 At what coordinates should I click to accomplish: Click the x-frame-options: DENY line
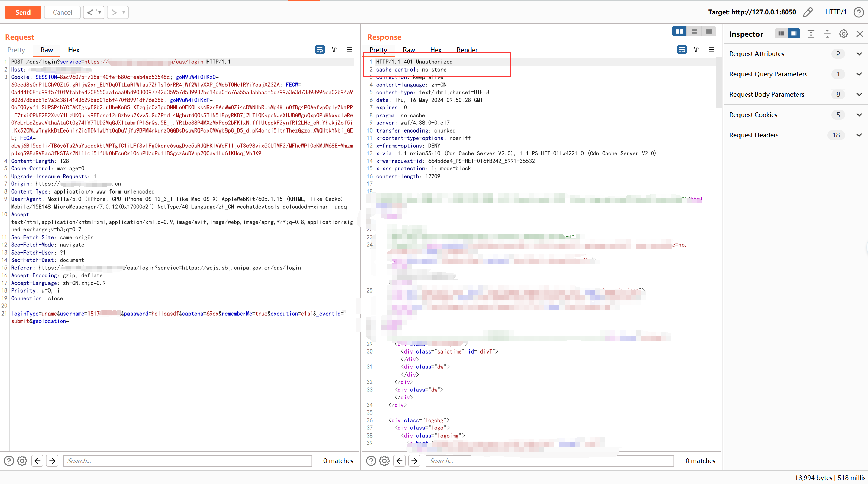click(408, 146)
